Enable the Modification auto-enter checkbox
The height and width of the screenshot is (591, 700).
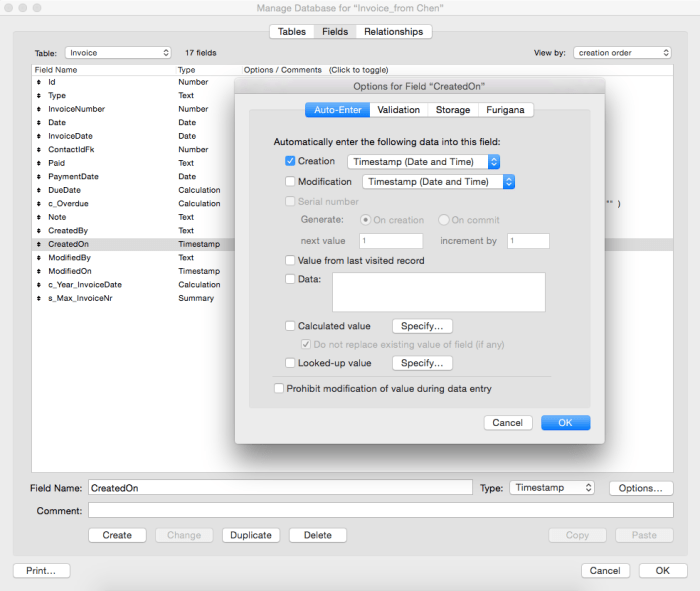[290, 182]
